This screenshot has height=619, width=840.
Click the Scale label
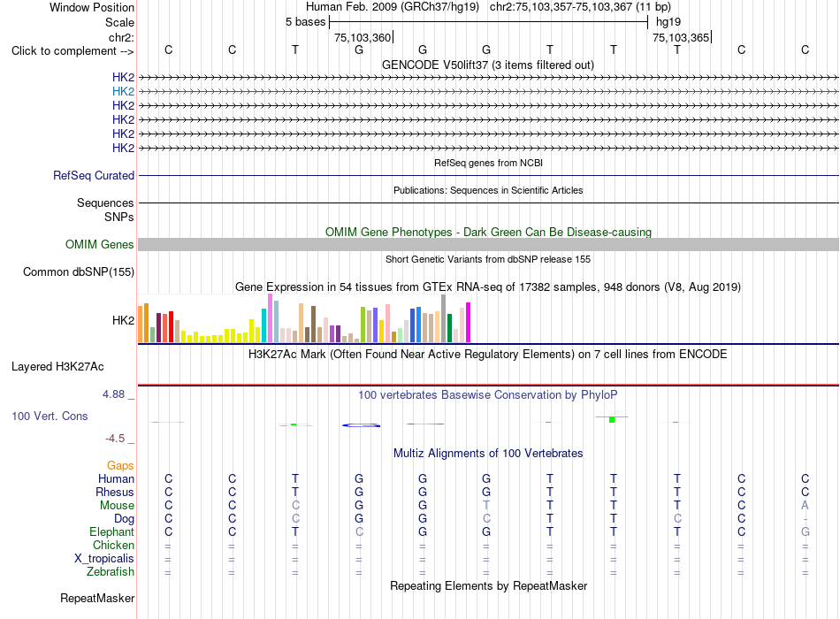pyautogui.click(x=120, y=22)
